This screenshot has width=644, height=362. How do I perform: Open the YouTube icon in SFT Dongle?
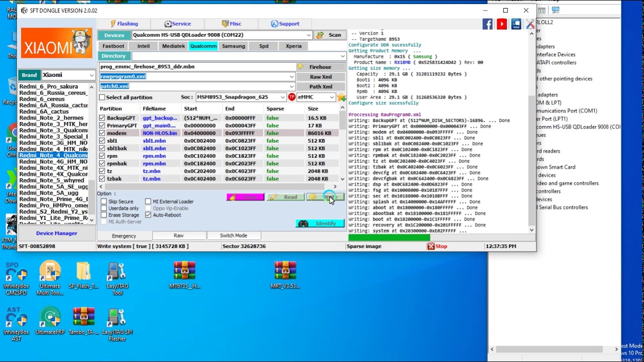tap(502, 24)
